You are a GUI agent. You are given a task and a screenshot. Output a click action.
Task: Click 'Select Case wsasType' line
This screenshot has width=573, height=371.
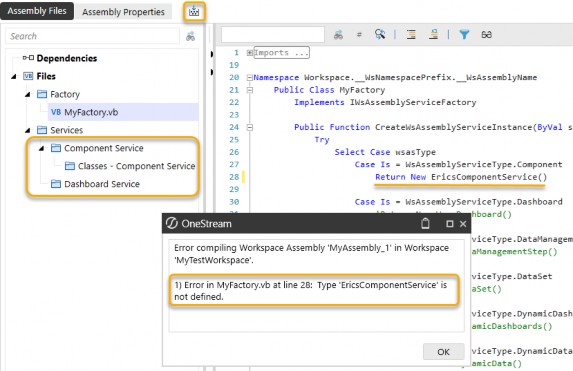(x=385, y=152)
